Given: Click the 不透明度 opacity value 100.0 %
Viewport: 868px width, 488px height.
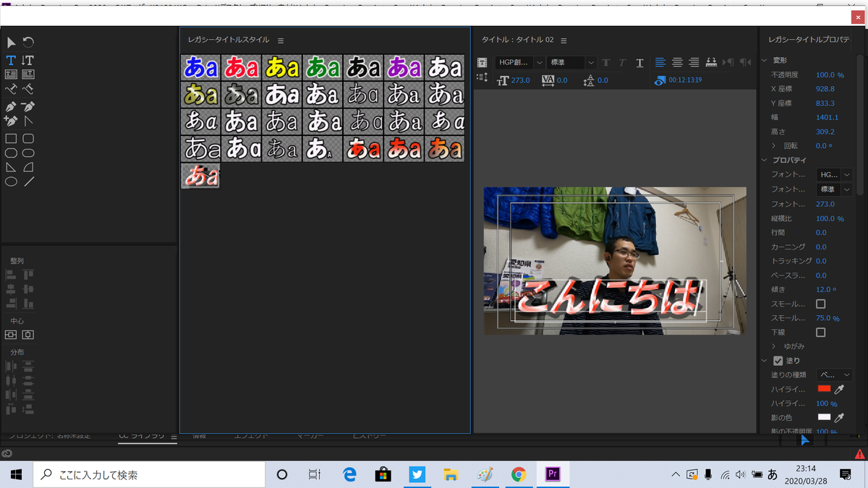Looking at the screenshot, I should (830, 74).
